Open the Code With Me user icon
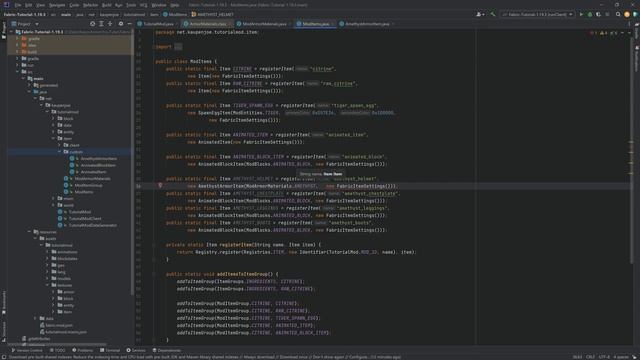This screenshot has width=640, height=360. pyautogui.click(x=480, y=14)
